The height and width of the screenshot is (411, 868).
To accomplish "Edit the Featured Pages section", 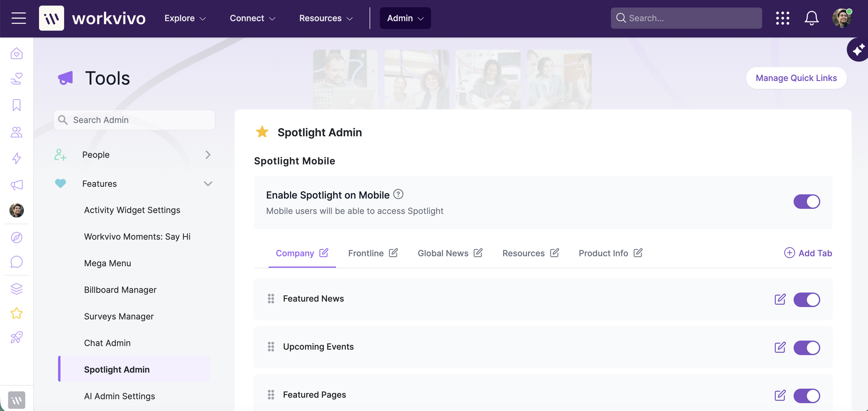I will pyautogui.click(x=780, y=395).
